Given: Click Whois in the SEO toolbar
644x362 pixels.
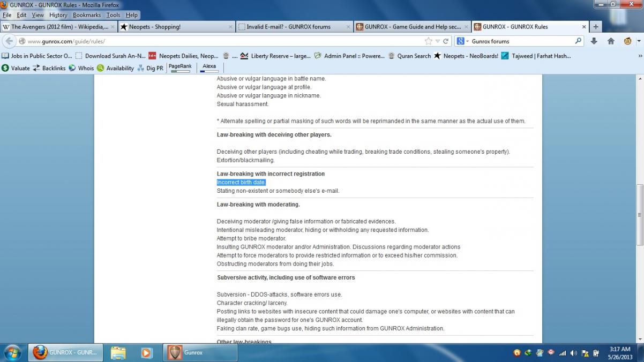Looking at the screenshot, I should tap(81, 68).
